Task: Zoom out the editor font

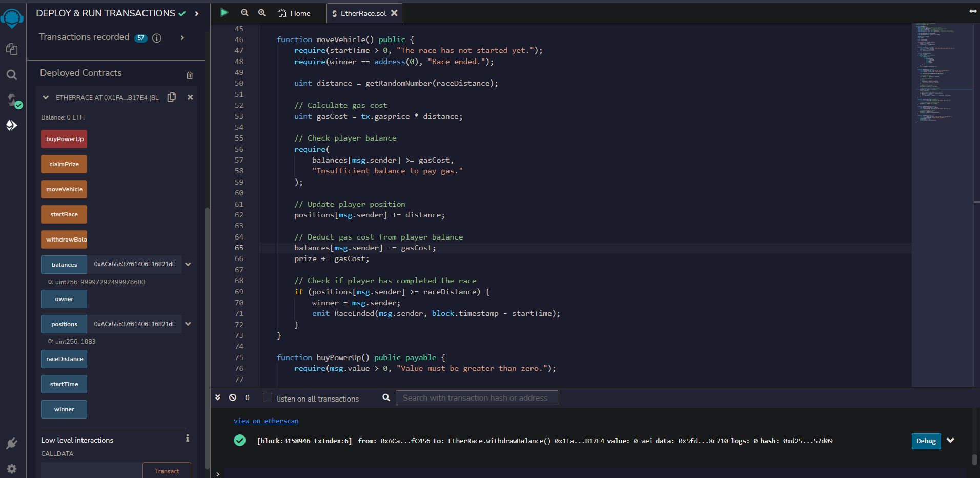Action: (x=244, y=13)
